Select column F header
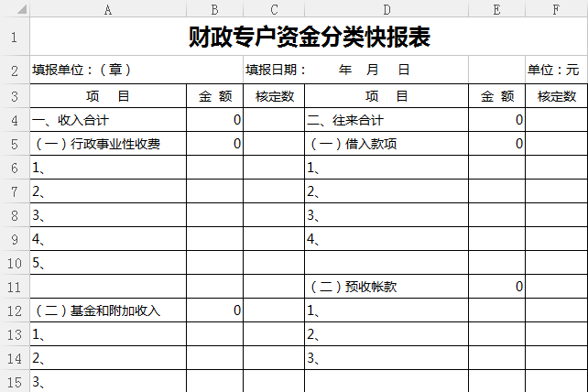The image size is (588, 392). [556, 10]
